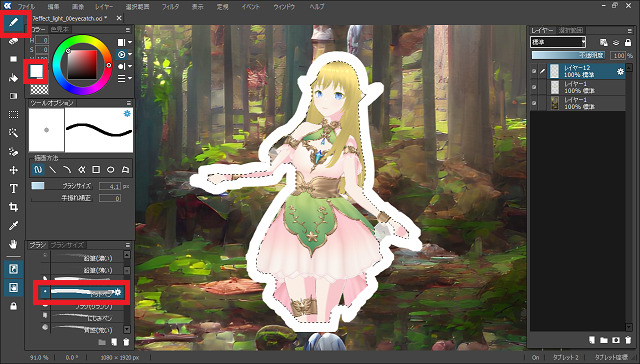
Task: Click add brush folder icon
Action: (x=102, y=342)
